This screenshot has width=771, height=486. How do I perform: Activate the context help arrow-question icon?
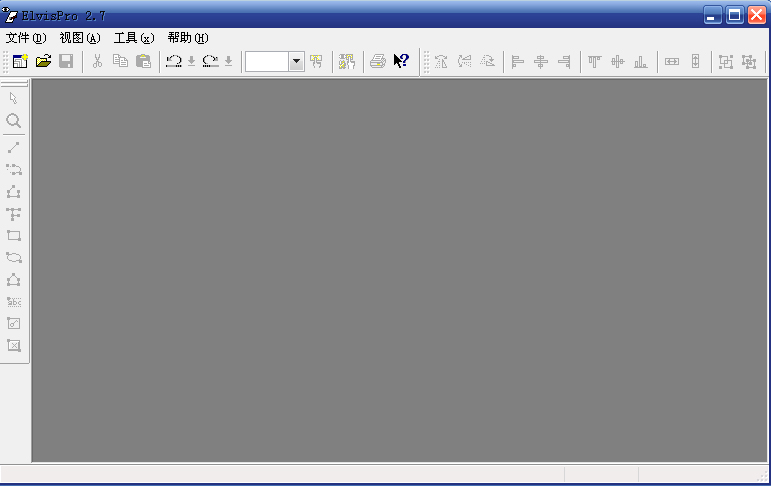401,62
